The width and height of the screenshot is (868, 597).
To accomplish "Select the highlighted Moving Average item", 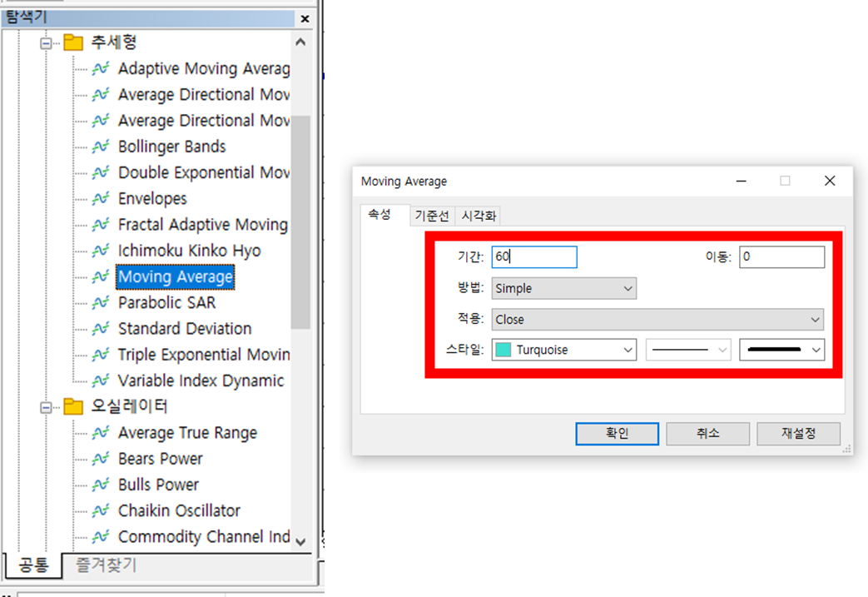I will click(176, 277).
